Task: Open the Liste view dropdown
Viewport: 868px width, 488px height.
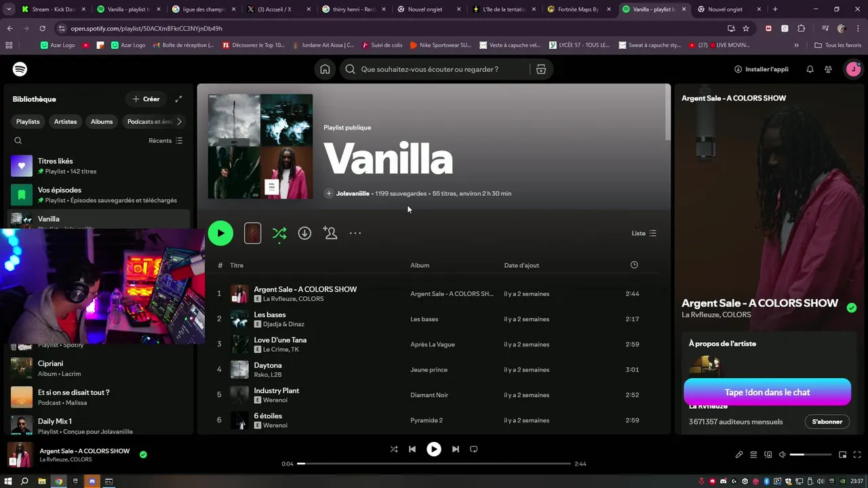Action: click(644, 233)
